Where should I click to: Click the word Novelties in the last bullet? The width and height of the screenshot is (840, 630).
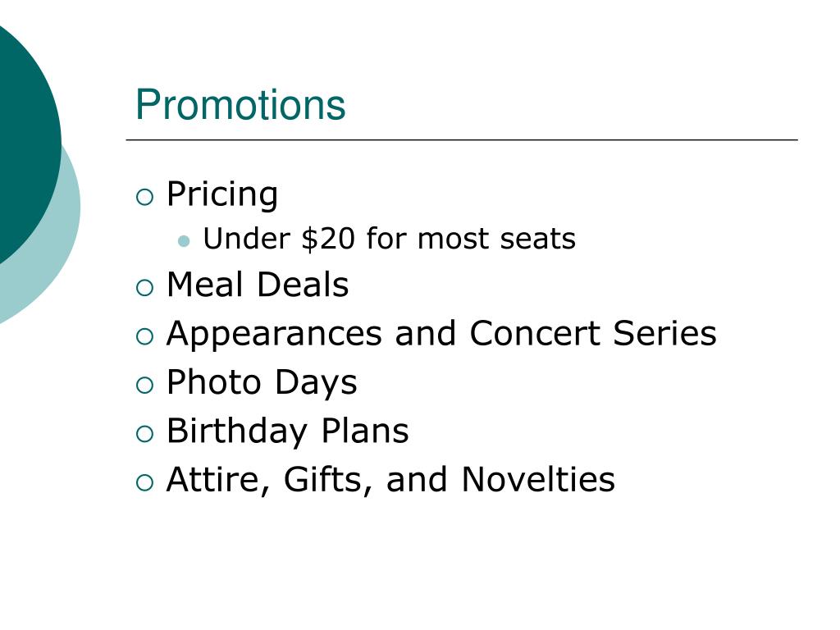(538, 479)
